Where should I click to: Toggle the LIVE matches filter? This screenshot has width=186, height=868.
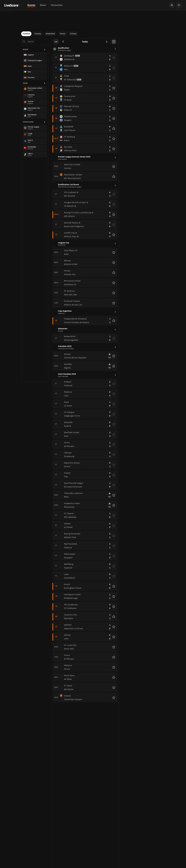click(x=56, y=42)
